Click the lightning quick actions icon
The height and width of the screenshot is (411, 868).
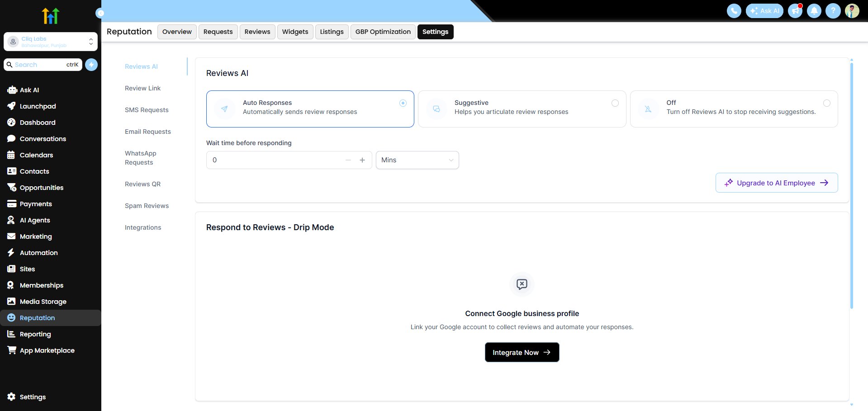pyautogui.click(x=91, y=65)
